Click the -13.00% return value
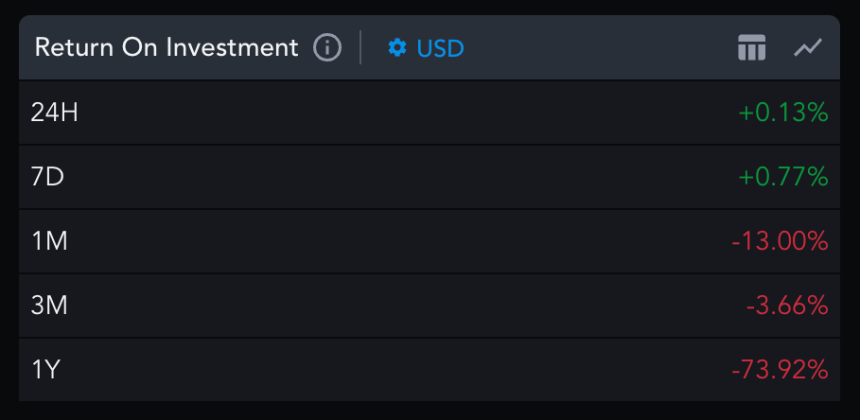Viewport: 860px width, 420px height. (779, 241)
